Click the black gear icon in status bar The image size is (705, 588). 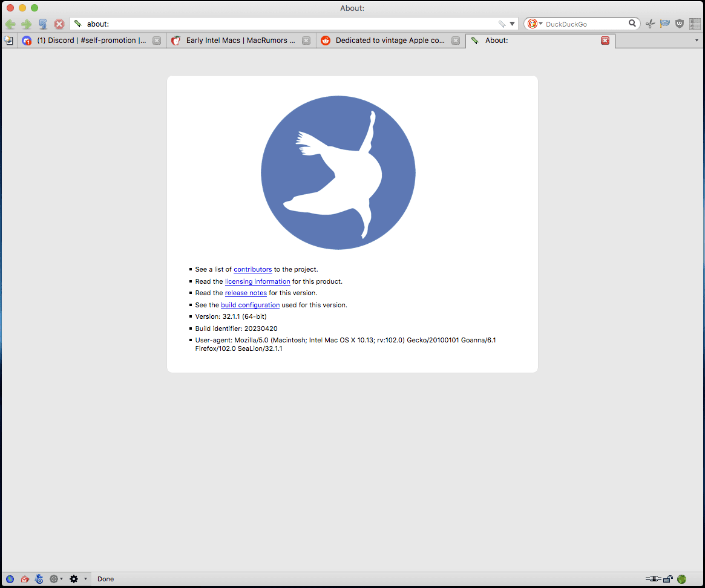coord(74,579)
